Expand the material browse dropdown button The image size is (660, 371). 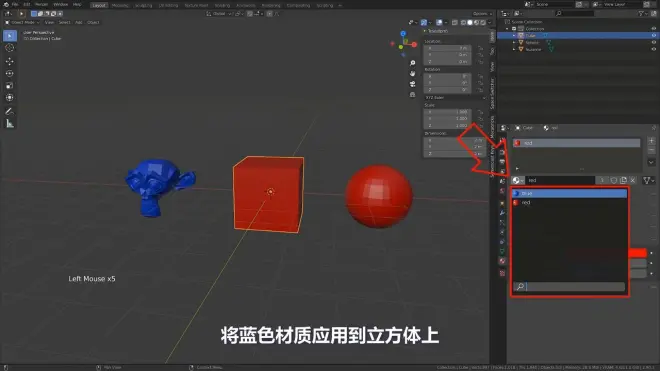[x=518, y=180]
